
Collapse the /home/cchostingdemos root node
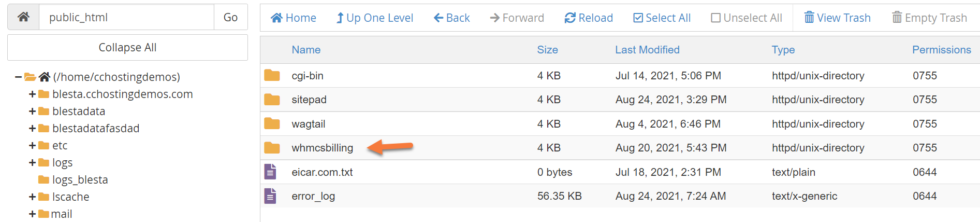click(19, 77)
